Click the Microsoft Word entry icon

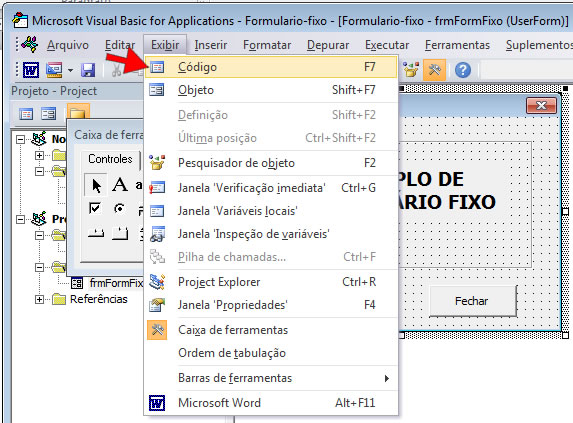point(157,403)
